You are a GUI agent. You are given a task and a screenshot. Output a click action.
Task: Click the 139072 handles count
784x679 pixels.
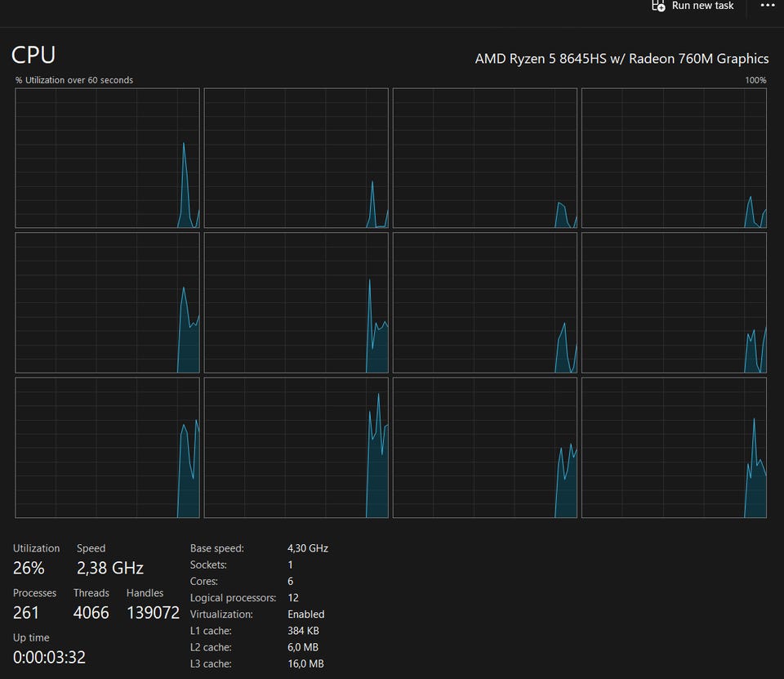(153, 613)
